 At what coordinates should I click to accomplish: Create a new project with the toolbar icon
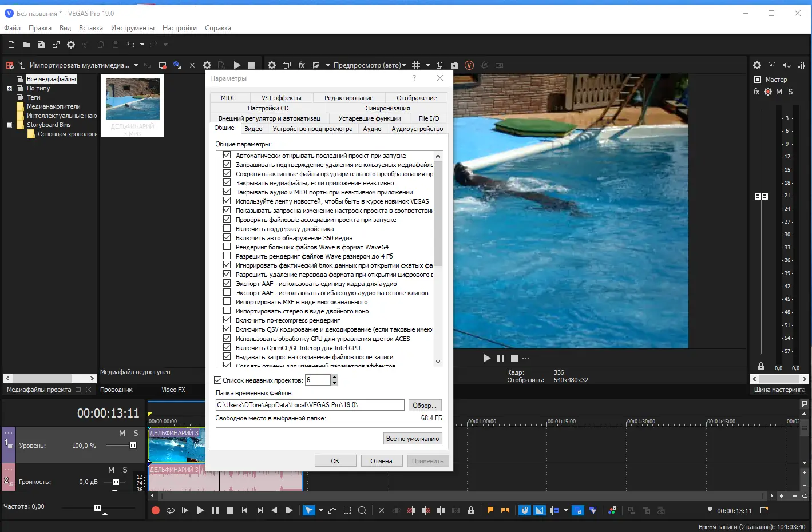(x=11, y=45)
